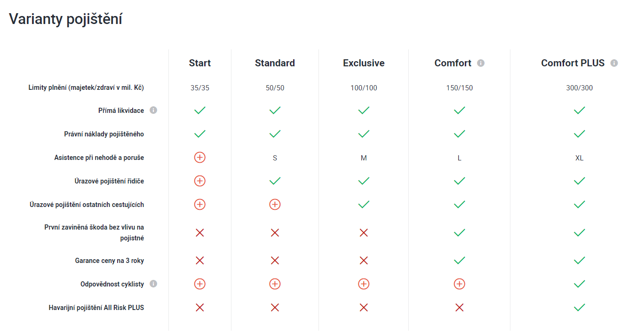The width and height of the screenshot is (644, 334).
Task: Add Asistence při nehodě a poruše in Start
Action: [x=200, y=157]
